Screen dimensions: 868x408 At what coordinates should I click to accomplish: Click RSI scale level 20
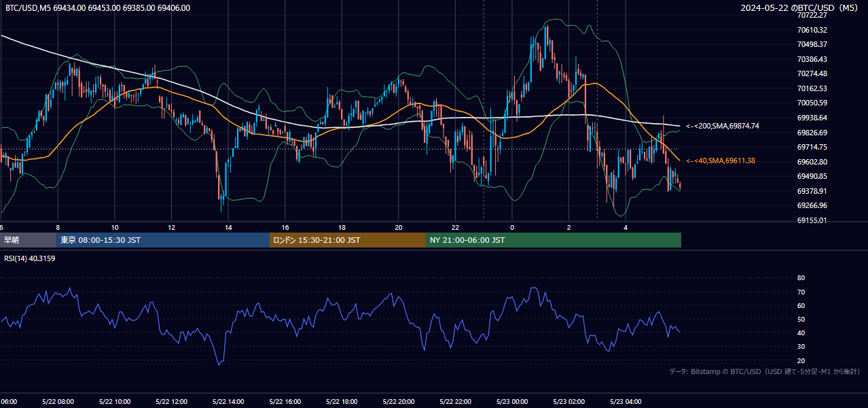pyautogui.click(x=801, y=360)
